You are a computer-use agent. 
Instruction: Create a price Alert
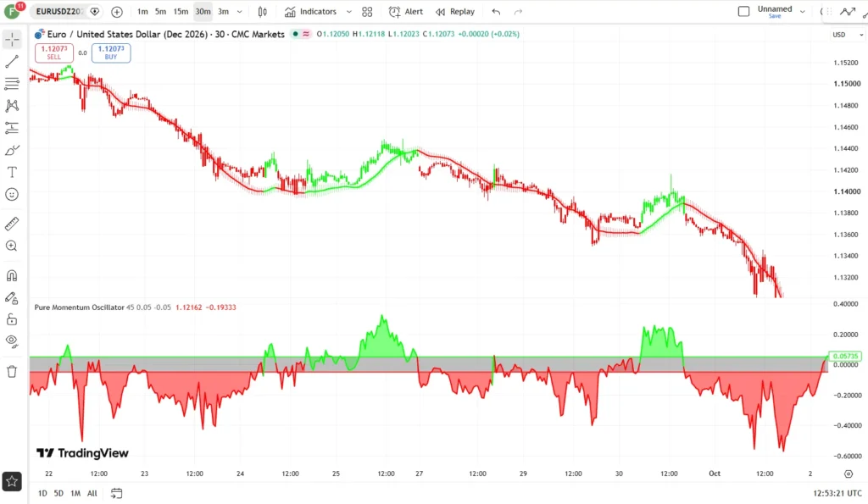click(x=406, y=11)
